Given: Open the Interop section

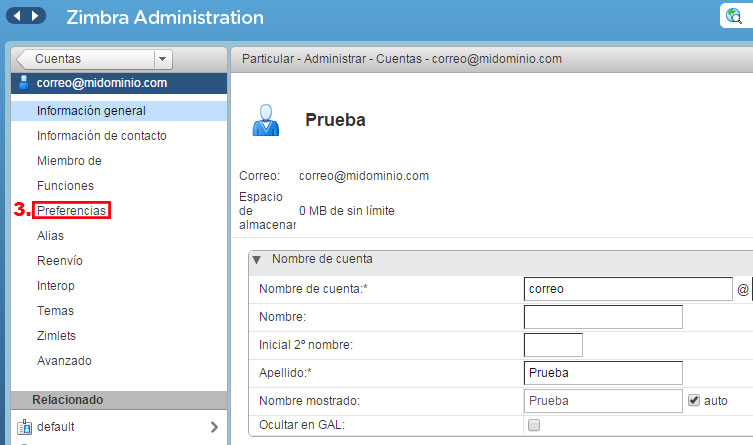Looking at the screenshot, I should (56, 286).
